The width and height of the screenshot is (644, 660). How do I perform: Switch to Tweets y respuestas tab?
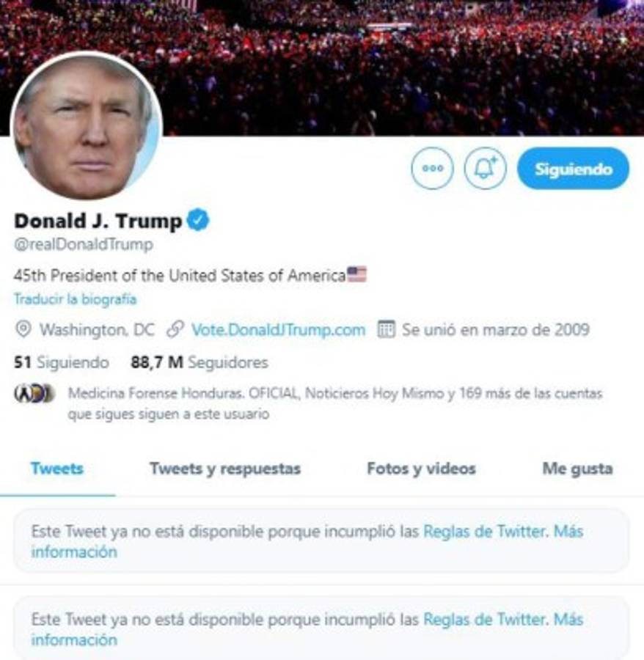225,469
